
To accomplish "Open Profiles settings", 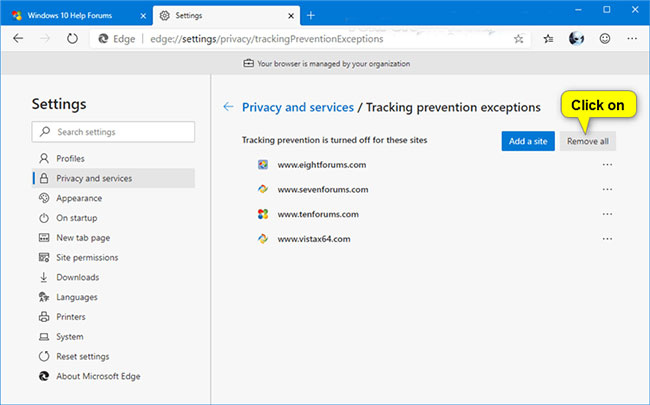I will click(x=113, y=158).
